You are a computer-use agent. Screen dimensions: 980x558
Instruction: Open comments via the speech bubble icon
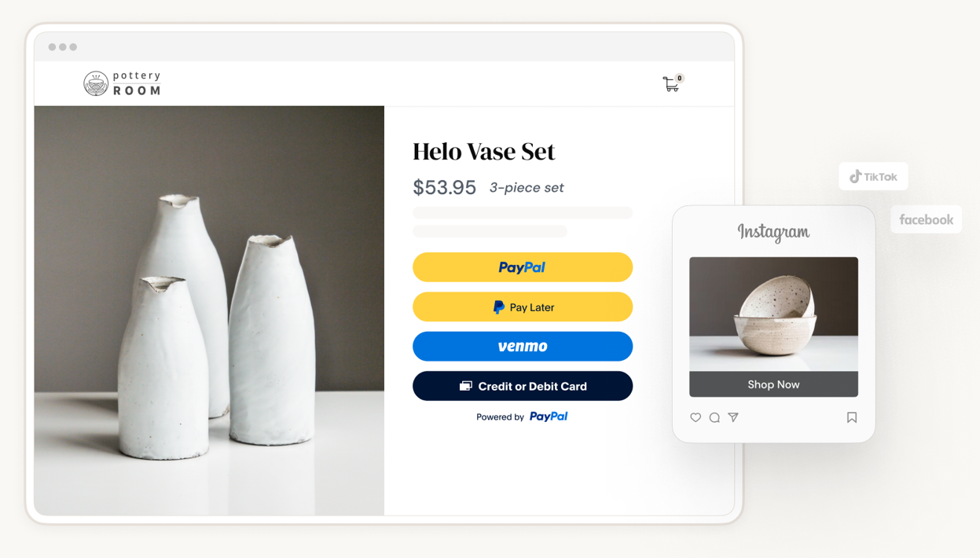coord(714,417)
